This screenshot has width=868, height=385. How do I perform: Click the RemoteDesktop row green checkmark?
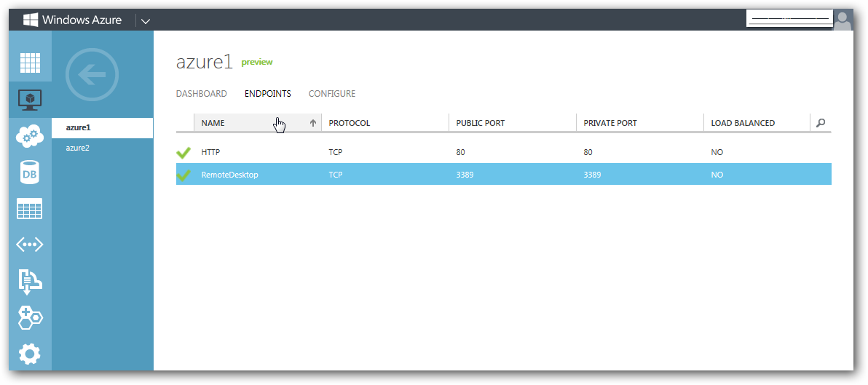pos(184,175)
